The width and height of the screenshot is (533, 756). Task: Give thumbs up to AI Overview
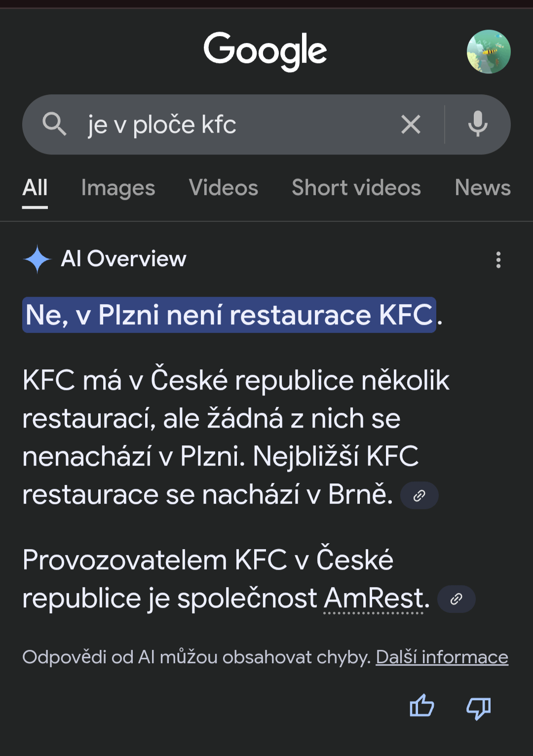(422, 706)
